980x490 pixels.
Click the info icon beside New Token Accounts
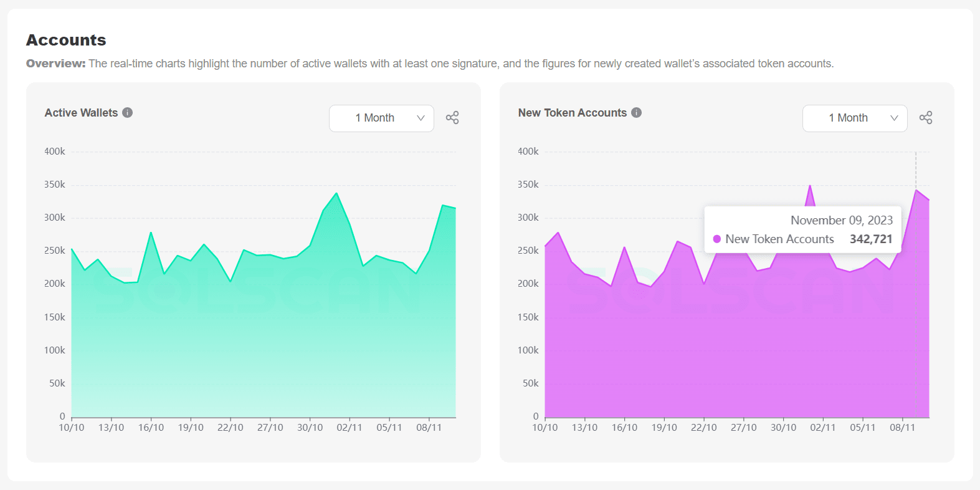point(636,113)
